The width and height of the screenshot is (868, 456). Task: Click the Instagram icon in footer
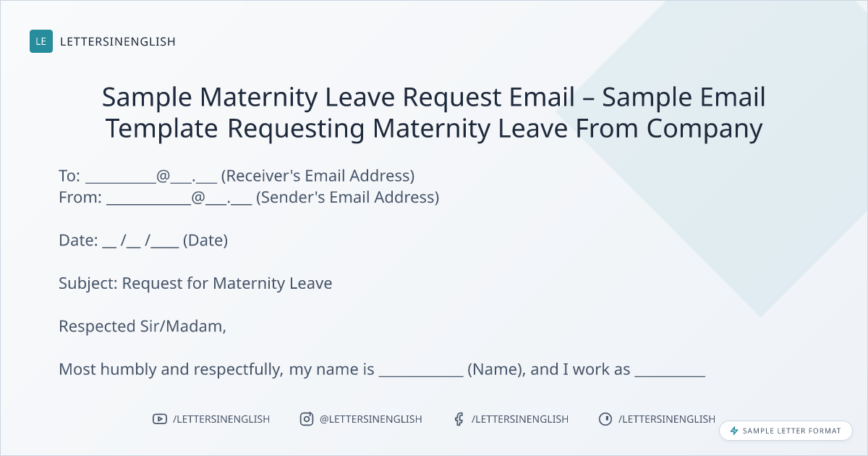pos(307,419)
